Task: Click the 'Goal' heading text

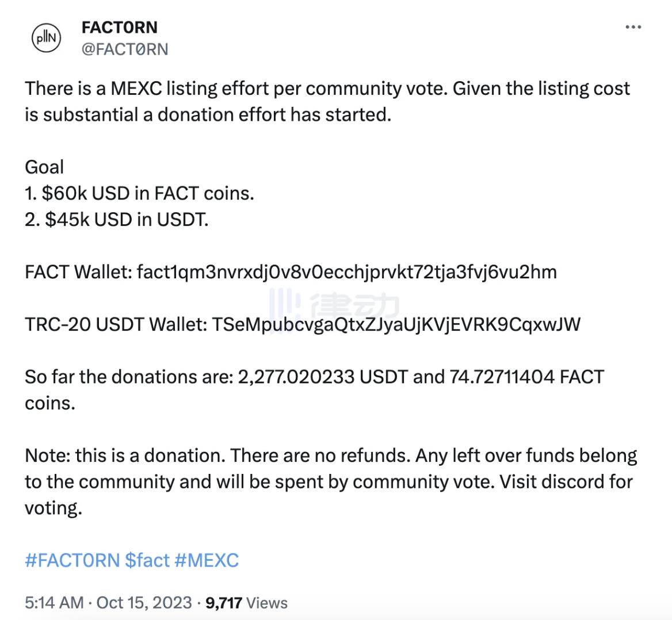Action: [44, 167]
